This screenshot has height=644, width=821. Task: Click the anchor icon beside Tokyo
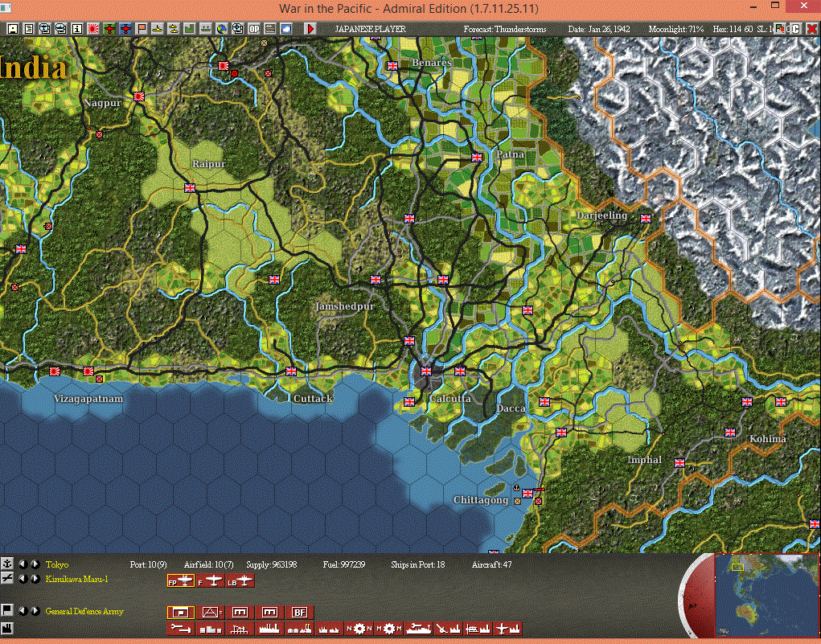click(x=6, y=564)
